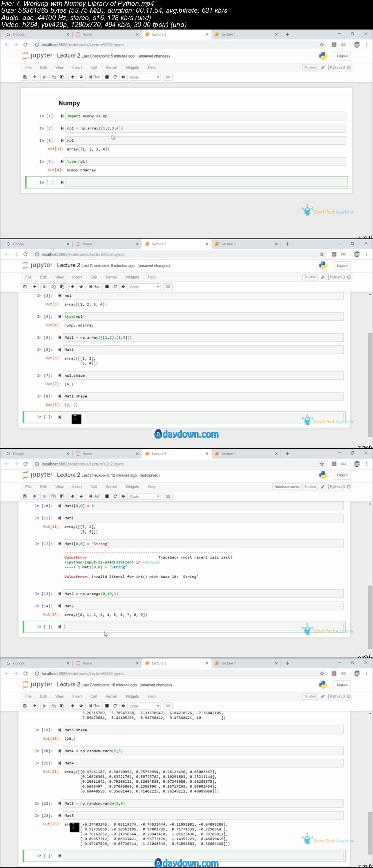373x868 pixels.
Task: Click new tab plus in frame with checkpoint 8 minutes ago
Action: 287,244
